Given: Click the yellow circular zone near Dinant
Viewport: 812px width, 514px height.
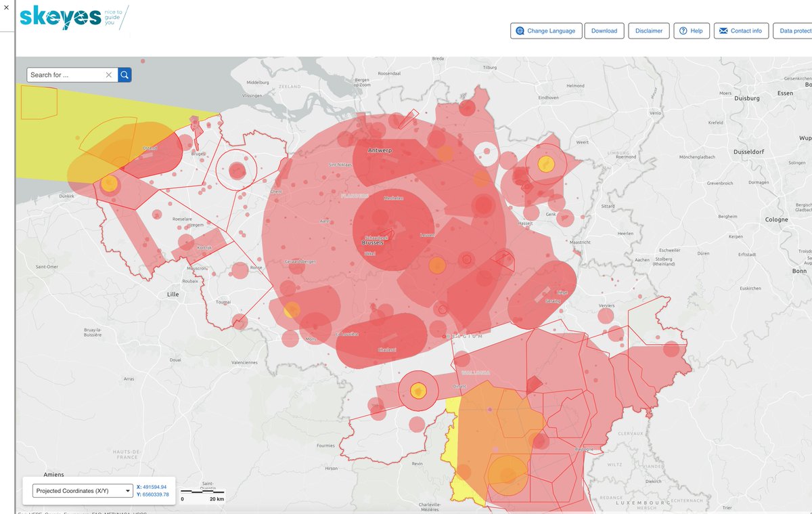Looking at the screenshot, I should coord(418,390).
